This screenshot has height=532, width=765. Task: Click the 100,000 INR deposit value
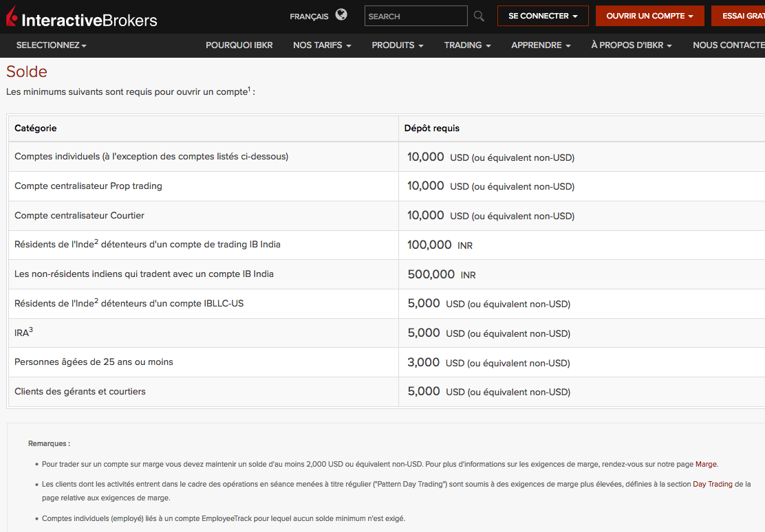440,245
